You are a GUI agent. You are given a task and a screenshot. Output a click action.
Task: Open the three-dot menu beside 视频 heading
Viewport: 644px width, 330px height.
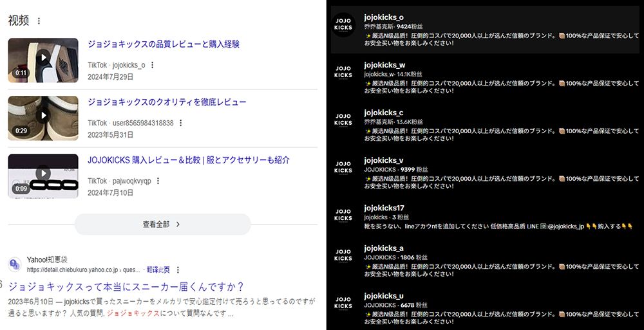point(39,21)
